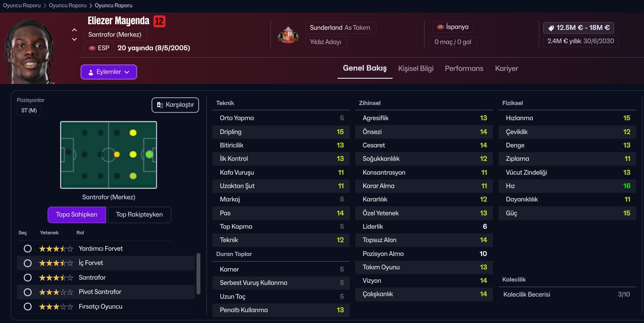644x323 pixels.
Task: Select the Yardımcı Forvet role radio button
Action: tap(28, 249)
